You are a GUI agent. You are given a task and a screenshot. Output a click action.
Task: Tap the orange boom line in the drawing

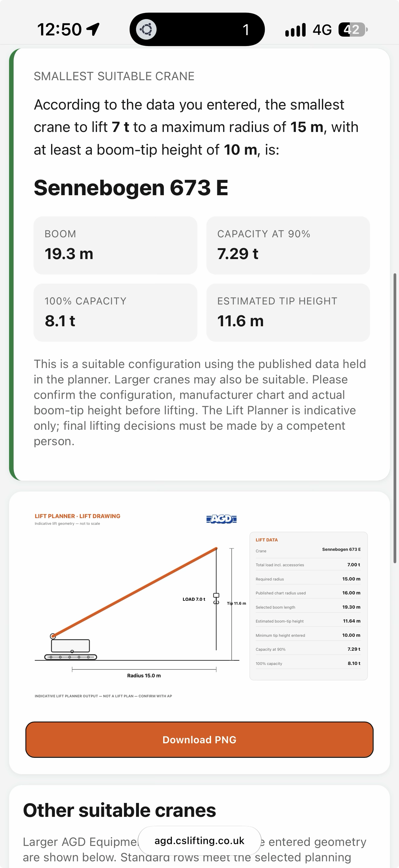tap(135, 592)
